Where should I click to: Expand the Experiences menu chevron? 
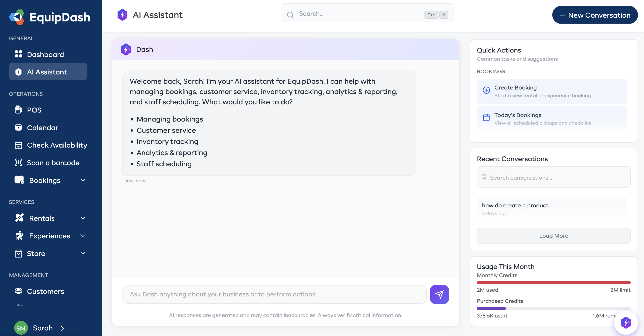(x=83, y=235)
